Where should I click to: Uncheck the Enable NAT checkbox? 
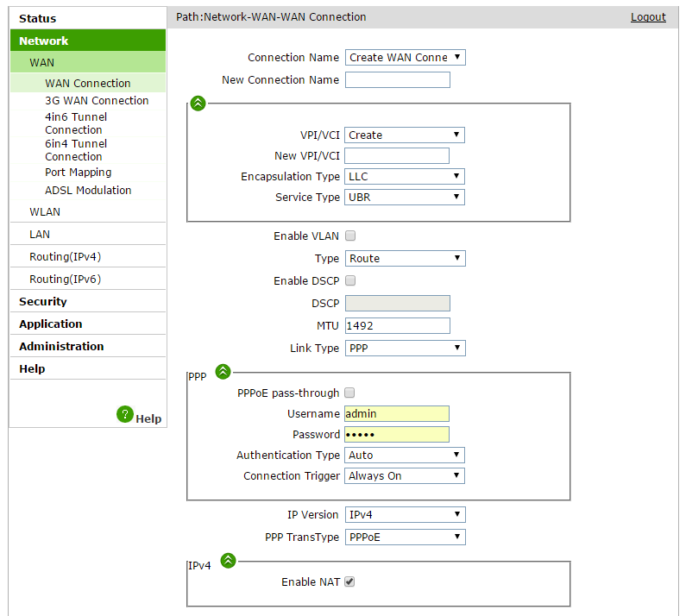tap(350, 582)
